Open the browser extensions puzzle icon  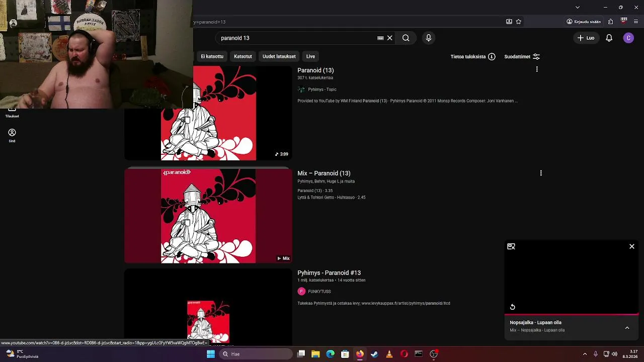(610, 22)
